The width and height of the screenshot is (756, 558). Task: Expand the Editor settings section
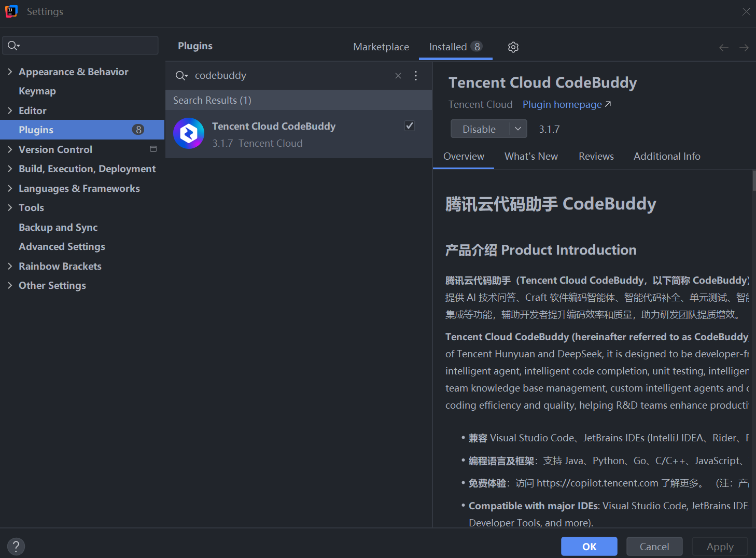(x=10, y=110)
